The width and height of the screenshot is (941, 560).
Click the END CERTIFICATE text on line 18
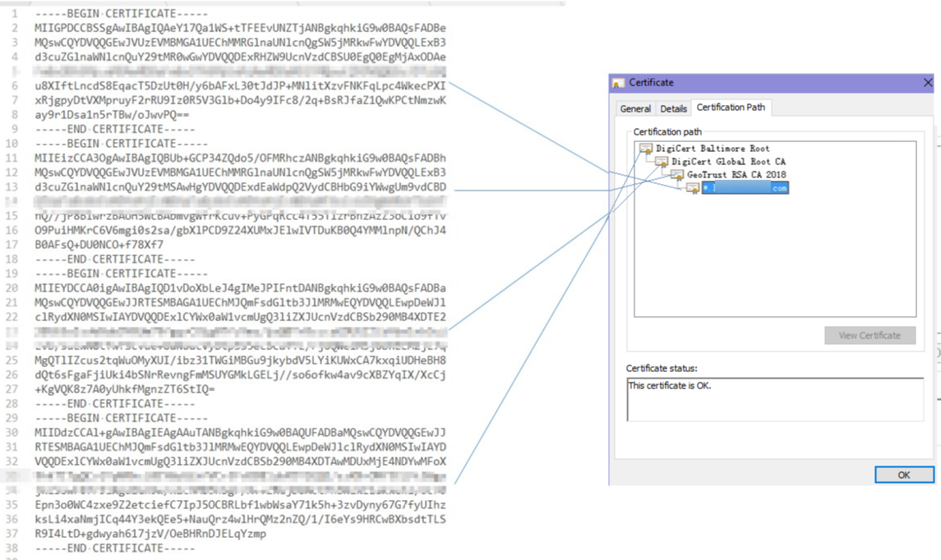point(114,259)
